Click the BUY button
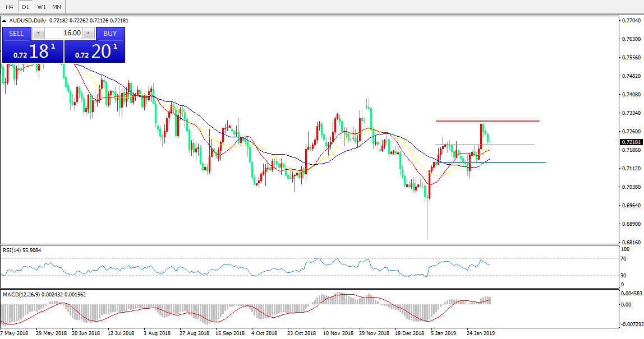The height and width of the screenshot is (339, 644). click(110, 33)
